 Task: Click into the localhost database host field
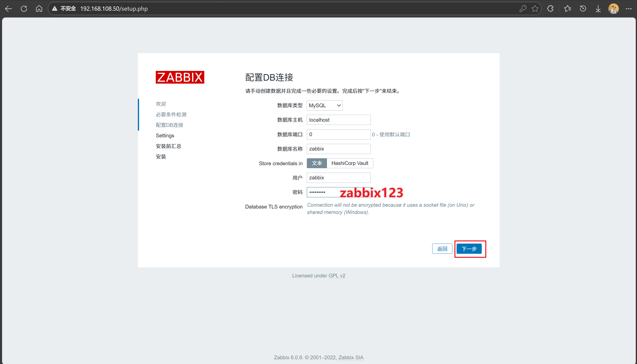[338, 120]
